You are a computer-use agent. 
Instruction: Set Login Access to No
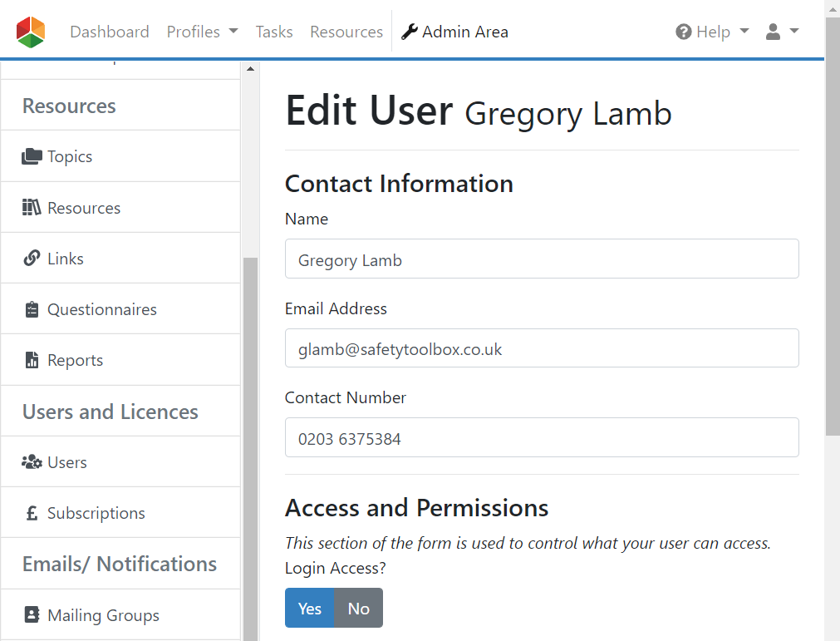tap(358, 609)
